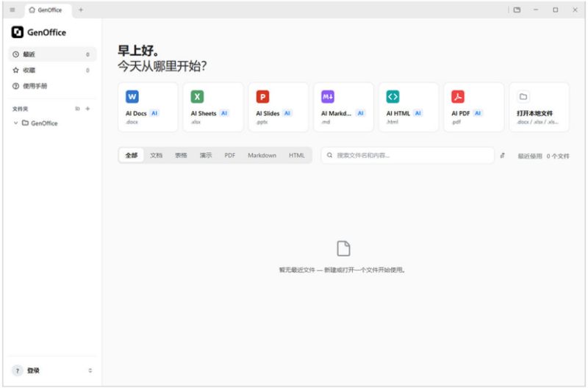Click the question mark avatar icon
Screen dimensions: 588x388
tap(17, 370)
